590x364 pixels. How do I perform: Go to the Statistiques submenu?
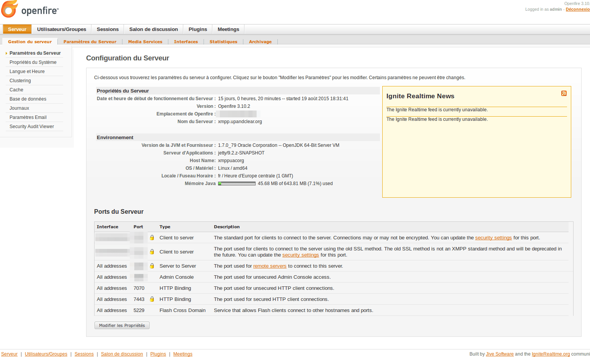click(223, 42)
